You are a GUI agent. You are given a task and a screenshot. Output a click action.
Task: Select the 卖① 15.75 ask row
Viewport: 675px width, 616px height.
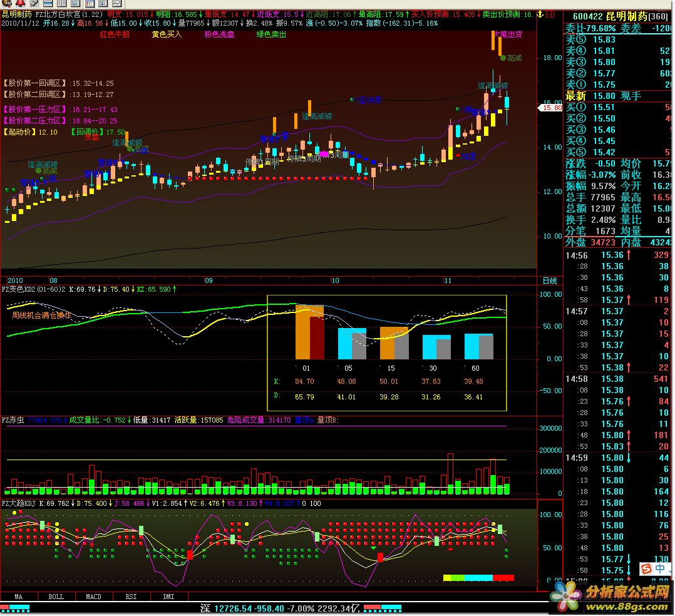(x=618, y=85)
